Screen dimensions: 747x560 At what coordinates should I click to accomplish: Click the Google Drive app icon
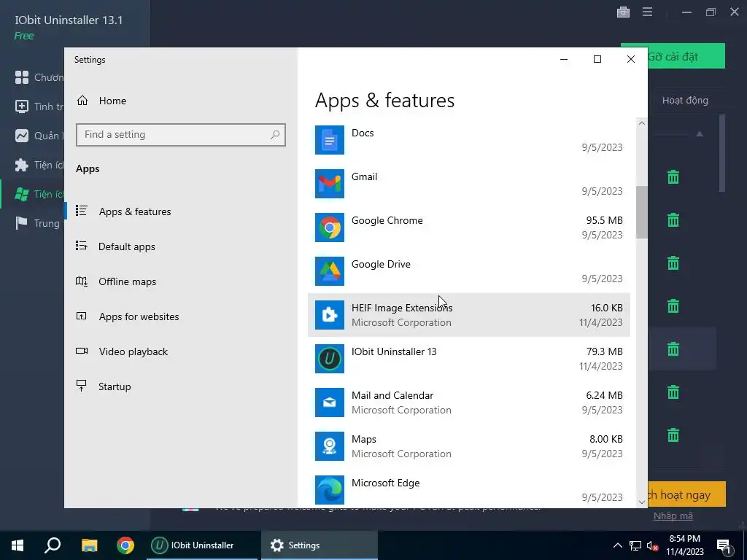[329, 271]
